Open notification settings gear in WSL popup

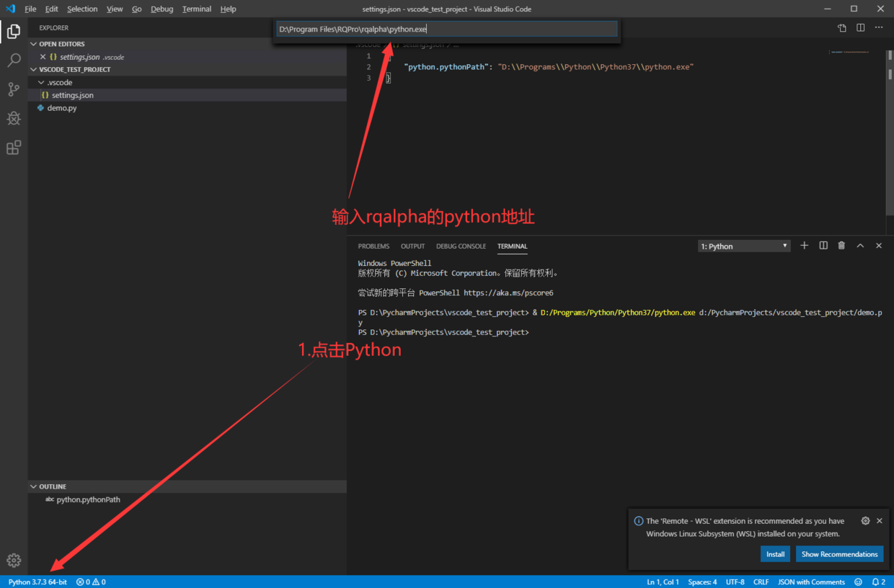pos(865,520)
